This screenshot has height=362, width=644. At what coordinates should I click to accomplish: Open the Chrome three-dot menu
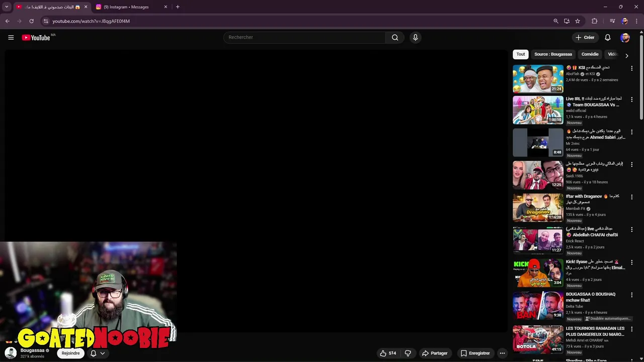pos(636,21)
